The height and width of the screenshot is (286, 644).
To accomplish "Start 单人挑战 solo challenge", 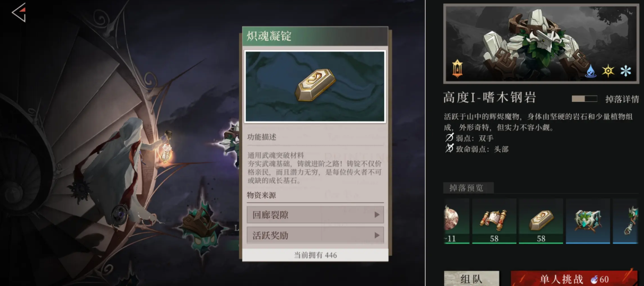I will 575,279.
